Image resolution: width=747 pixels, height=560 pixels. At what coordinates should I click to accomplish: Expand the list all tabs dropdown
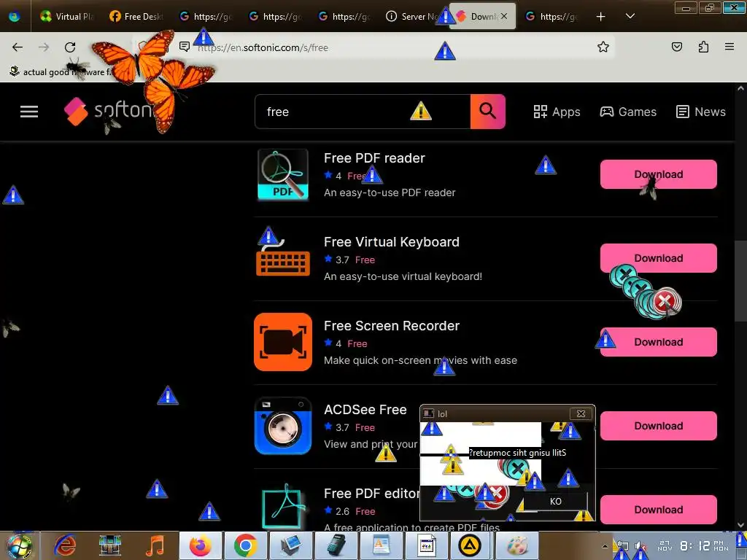(630, 16)
